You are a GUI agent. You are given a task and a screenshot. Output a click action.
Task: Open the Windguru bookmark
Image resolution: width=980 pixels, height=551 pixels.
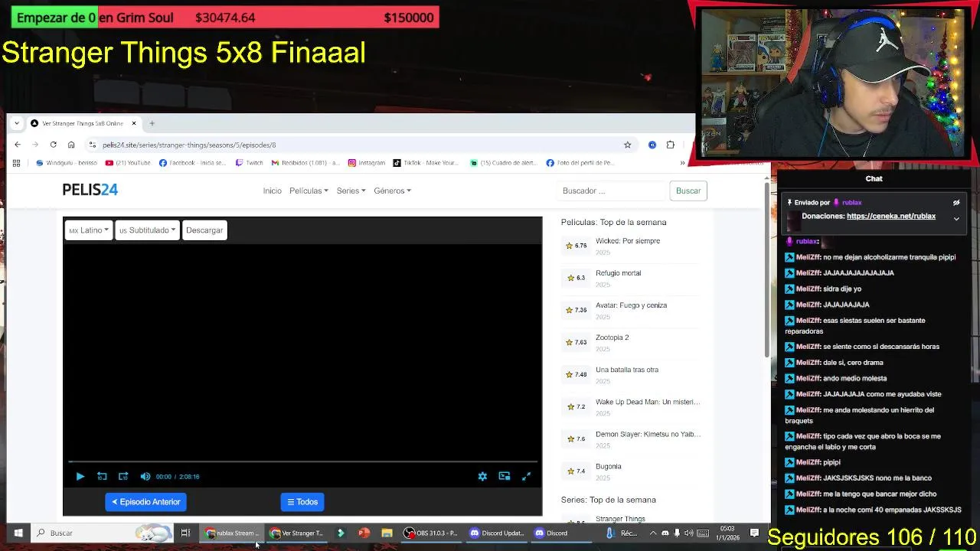pyautogui.click(x=67, y=163)
